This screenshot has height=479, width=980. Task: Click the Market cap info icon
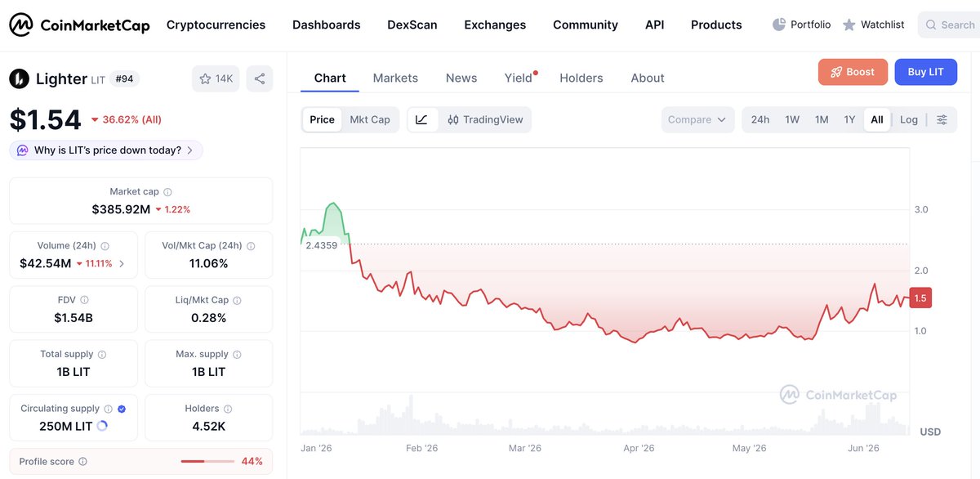click(167, 192)
